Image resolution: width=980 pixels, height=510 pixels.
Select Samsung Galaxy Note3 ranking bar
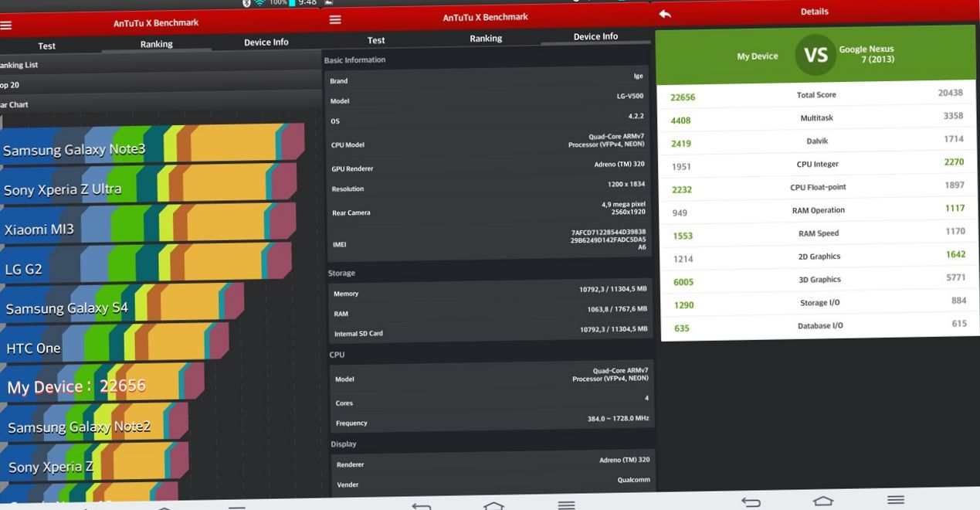pyautogui.click(x=151, y=146)
